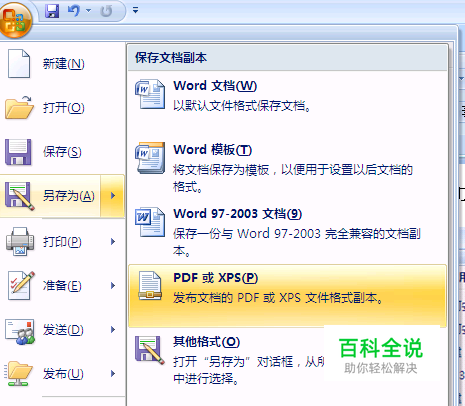Click the open folder icon for 打开
465x406 pixels.
pos(19,108)
